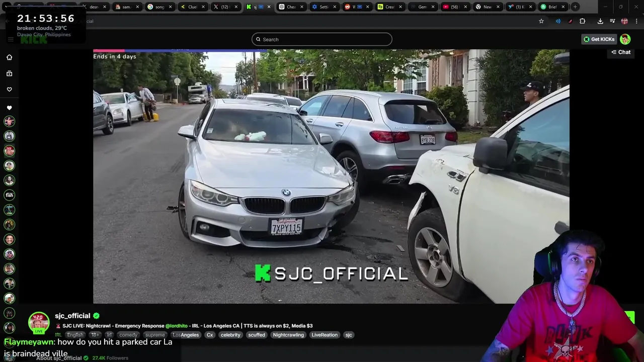The width and height of the screenshot is (644, 362).
Task: Click the IRL category link
Action: coord(58,335)
